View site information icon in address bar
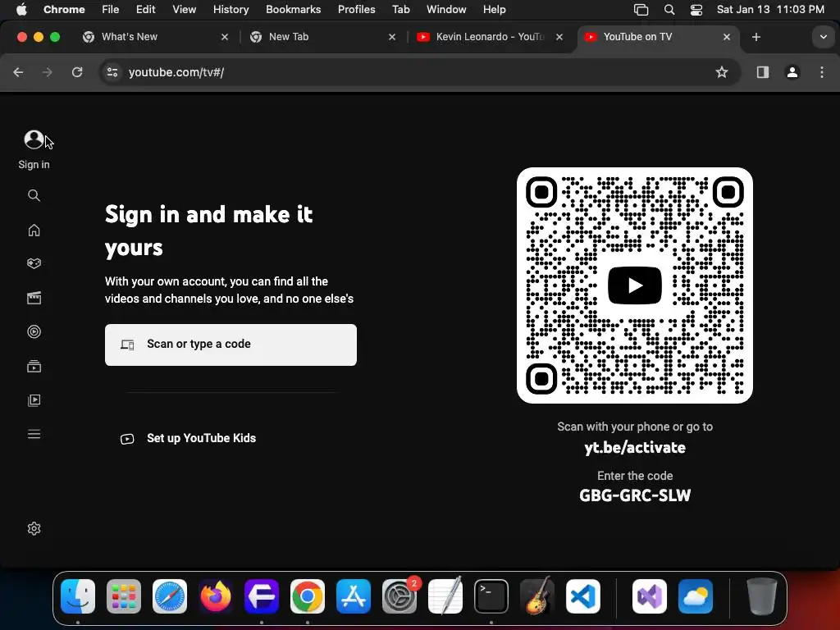840x630 pixels. pyautogui.click(x=112, y=72)
